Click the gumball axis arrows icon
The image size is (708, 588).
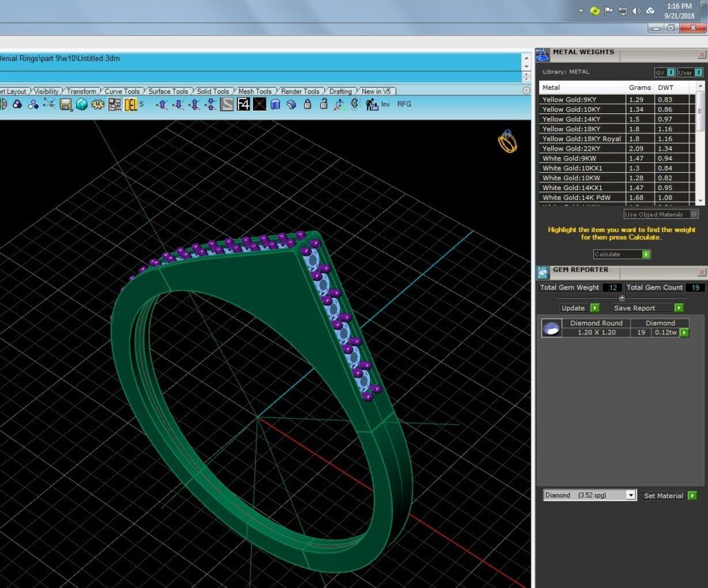pos(339,105)
